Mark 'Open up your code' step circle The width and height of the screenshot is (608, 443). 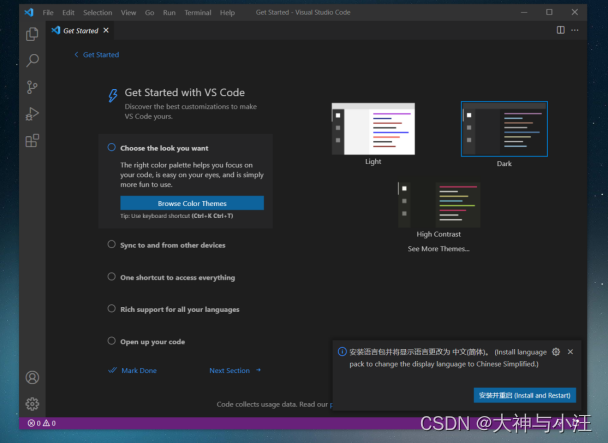click(x=112, y=341)
